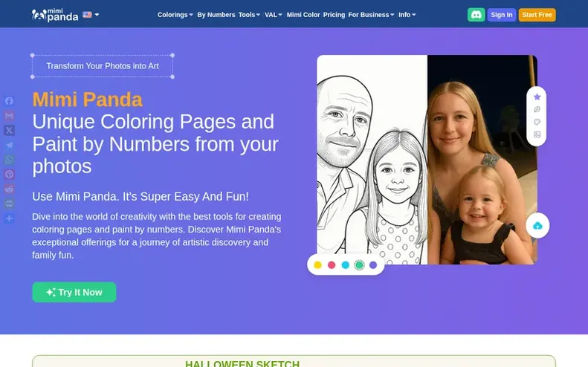Open the Discord community button
This screenshot has height=367, width=588.
pos(476,15)
